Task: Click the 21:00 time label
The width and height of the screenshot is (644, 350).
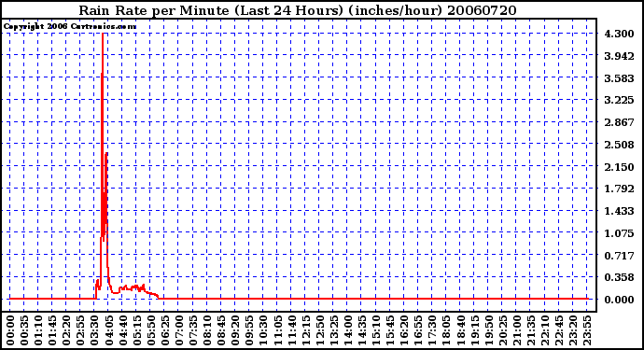Action: tap(516, 330)
